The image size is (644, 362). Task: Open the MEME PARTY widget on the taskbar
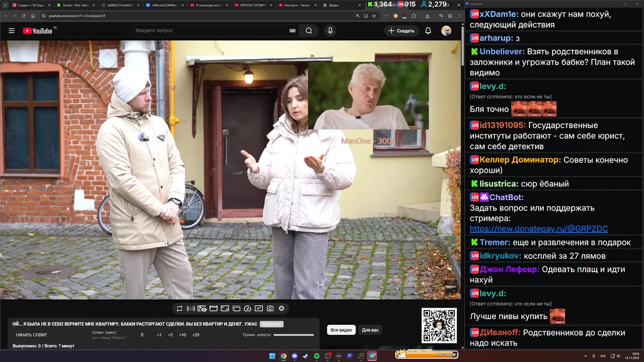coord(427,354)
